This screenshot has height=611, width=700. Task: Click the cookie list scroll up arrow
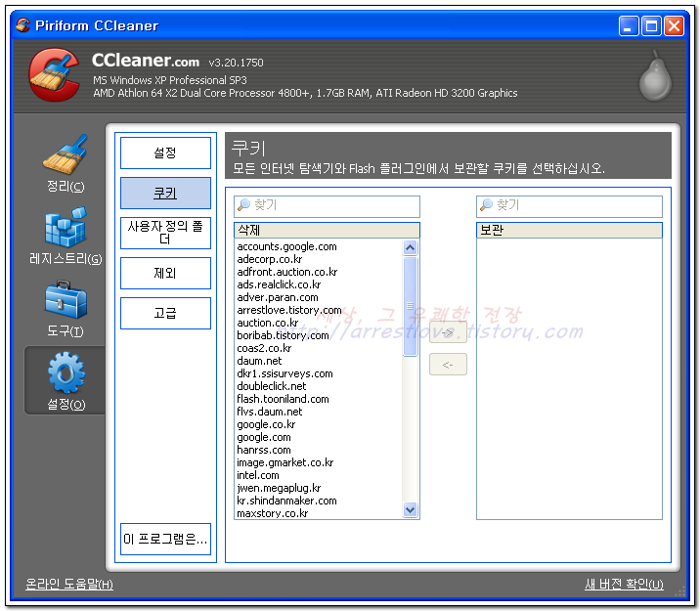tap(411, 247)
